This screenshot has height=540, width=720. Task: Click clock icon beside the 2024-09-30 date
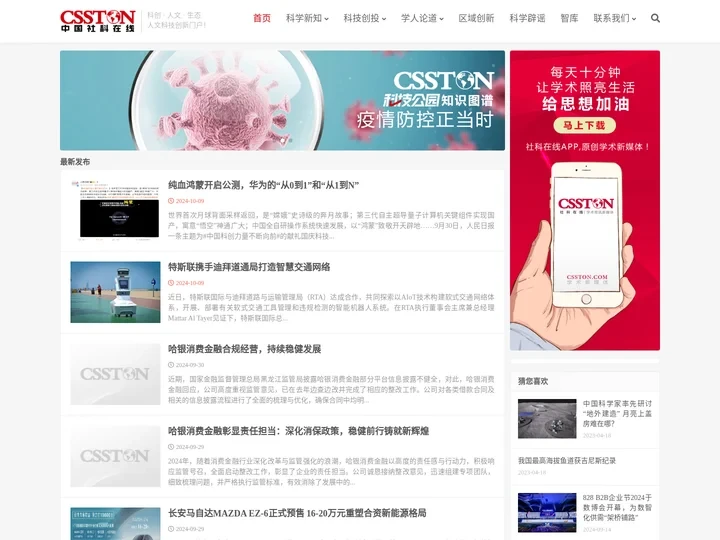pyautogui.click(x=171, y=365)
